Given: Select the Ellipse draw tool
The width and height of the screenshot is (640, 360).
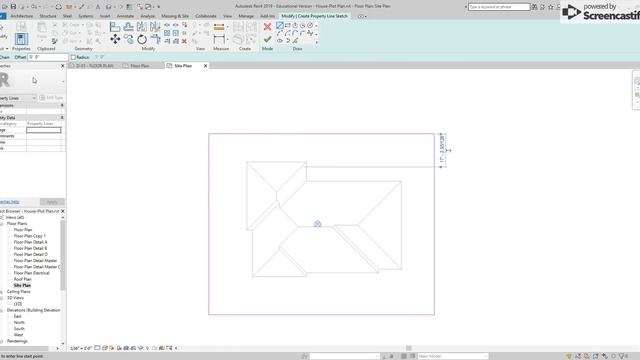Looking at the screenshot, I should pyautogui.click(x=280, y=41).
